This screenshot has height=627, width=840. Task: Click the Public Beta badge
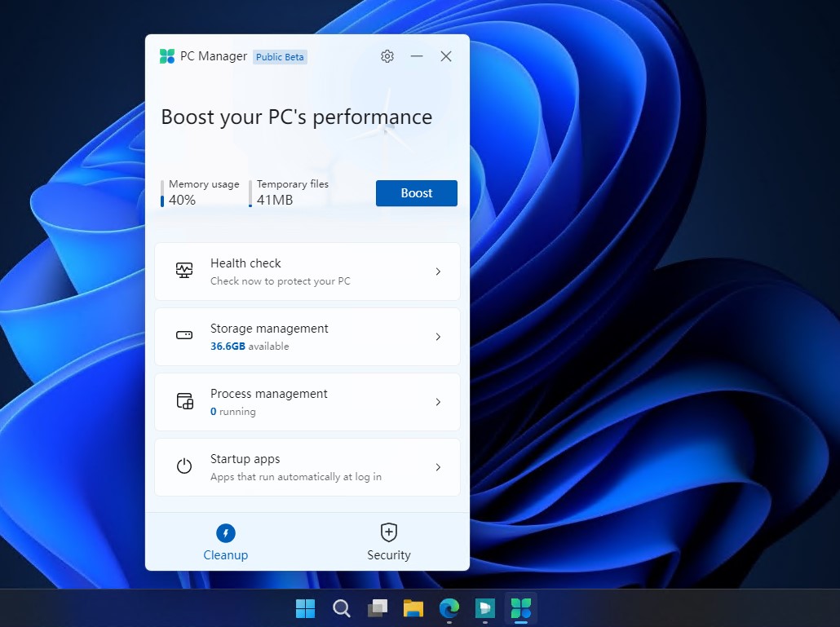pos(280,57)
